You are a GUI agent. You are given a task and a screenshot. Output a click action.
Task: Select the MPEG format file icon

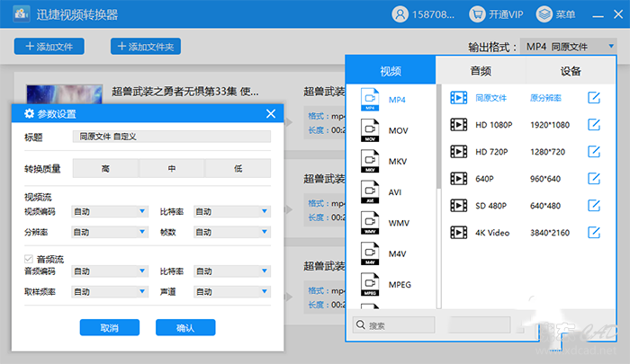[x=370, y=285]
